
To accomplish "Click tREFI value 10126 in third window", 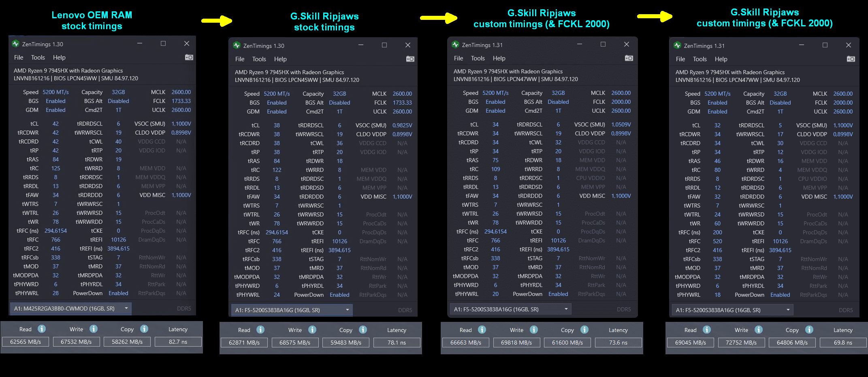I will point(558,240).
